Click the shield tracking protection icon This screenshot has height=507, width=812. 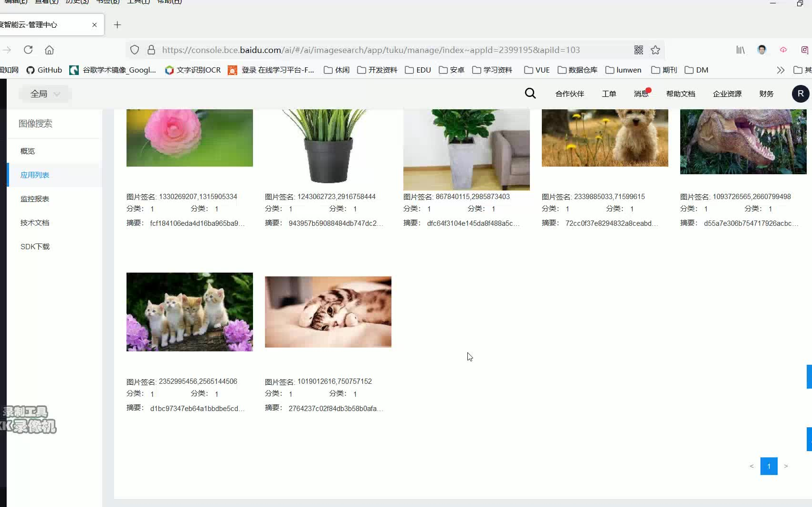[x=135, y=50]
